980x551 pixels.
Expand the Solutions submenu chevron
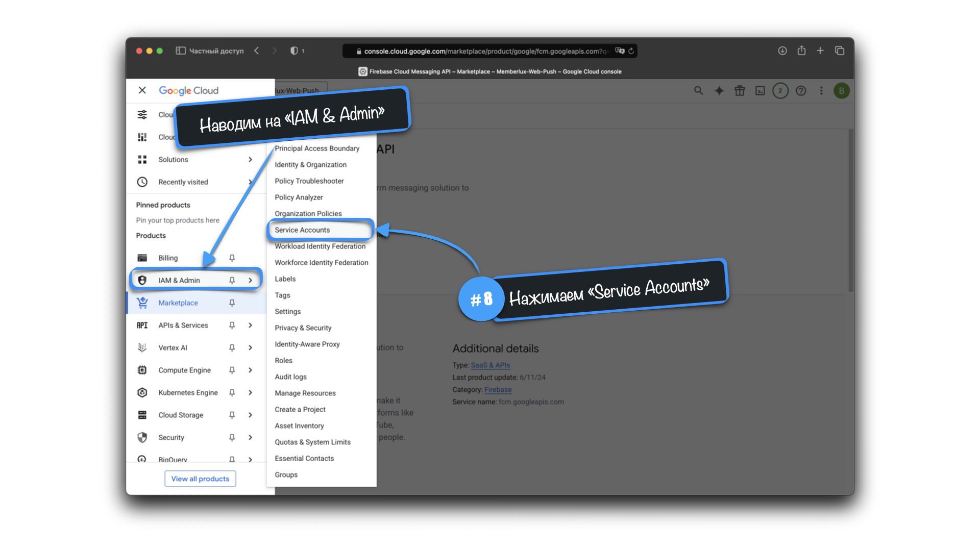click(x=250, y=160)
